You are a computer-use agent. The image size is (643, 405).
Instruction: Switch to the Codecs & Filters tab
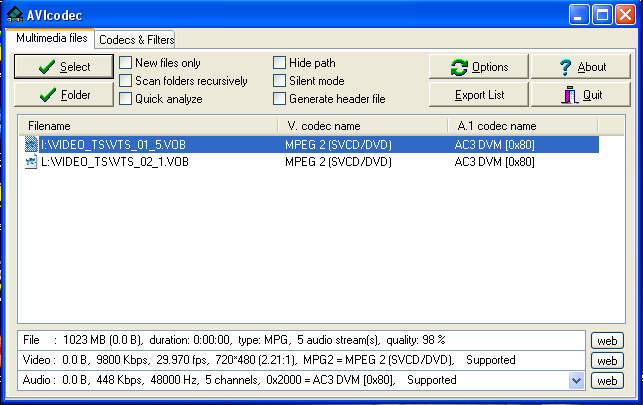[x=137, y=40]
